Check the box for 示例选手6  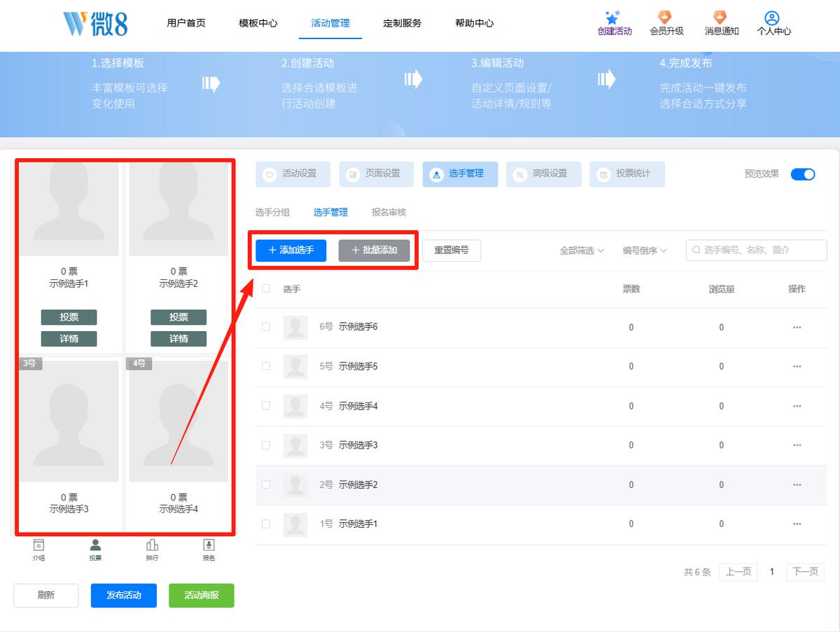(265, 327)
